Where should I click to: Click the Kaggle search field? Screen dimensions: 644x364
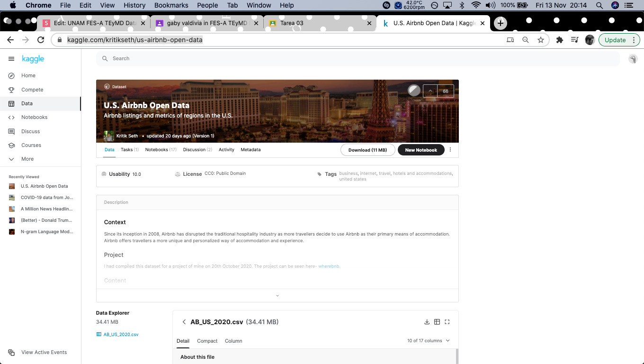pyautogui.click(x=358, y=58)
